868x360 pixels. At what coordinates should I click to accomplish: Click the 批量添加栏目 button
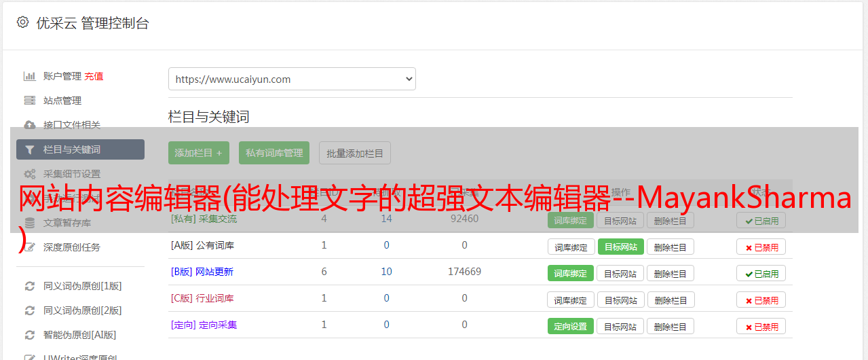pyautogui.click(x=355, y=153)
